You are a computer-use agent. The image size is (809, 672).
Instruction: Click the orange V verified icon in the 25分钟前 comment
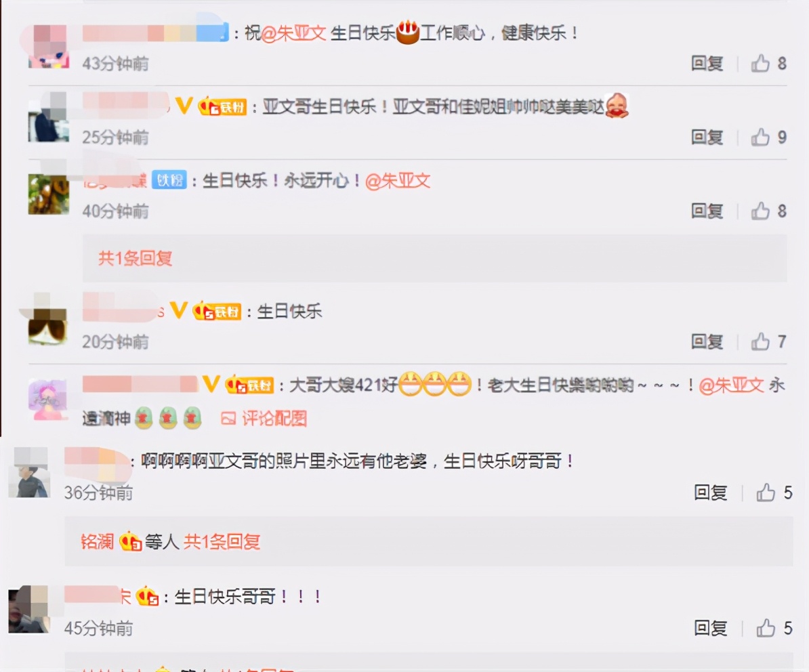coord(184,106)
